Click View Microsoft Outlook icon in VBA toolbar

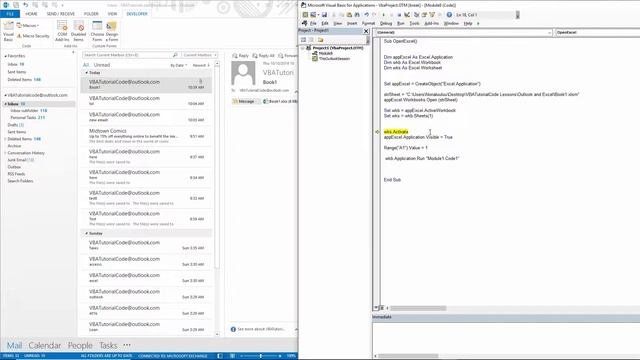305,15
